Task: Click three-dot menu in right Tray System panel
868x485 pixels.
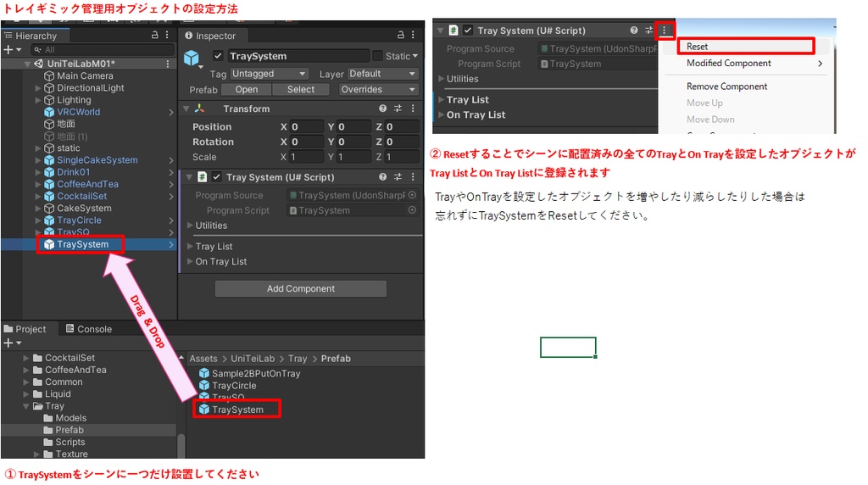Action: [x=665, y=31]
